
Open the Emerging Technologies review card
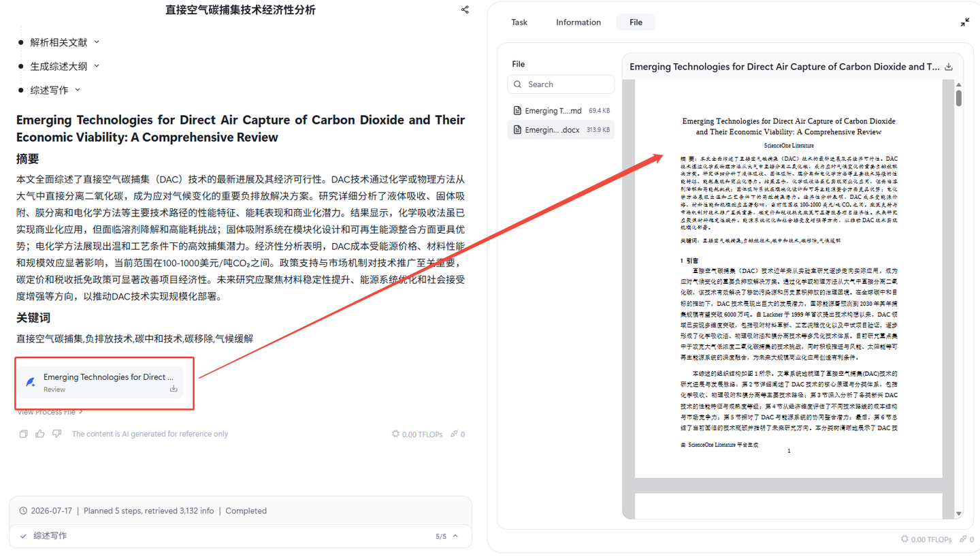[100, 382]
